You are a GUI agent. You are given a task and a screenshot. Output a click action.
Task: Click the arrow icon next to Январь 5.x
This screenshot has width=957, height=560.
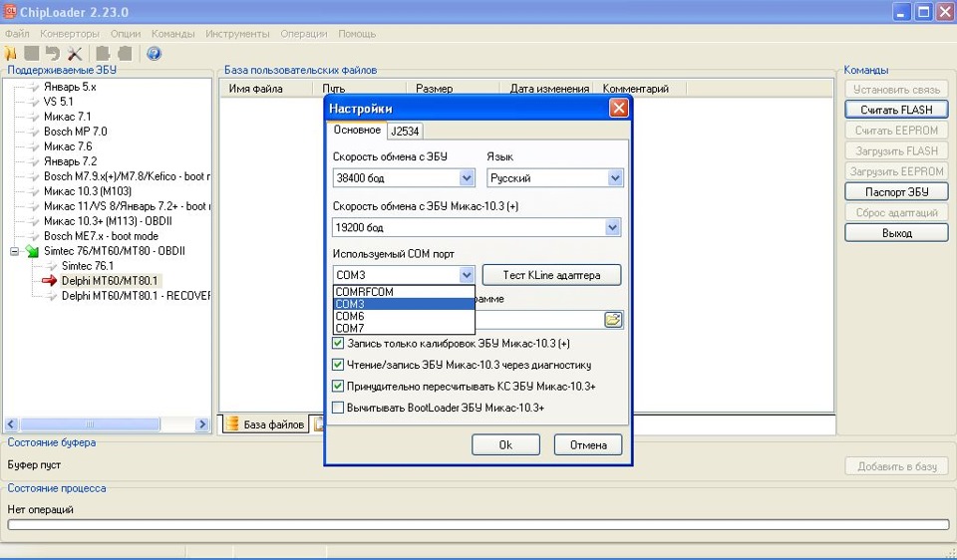tap(34, 88)
